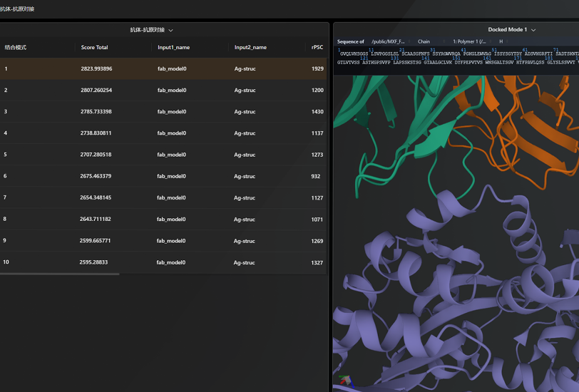Expand the Docked Mode 1 dropdown
Screen dimensions: 579x392
[511, 29]
